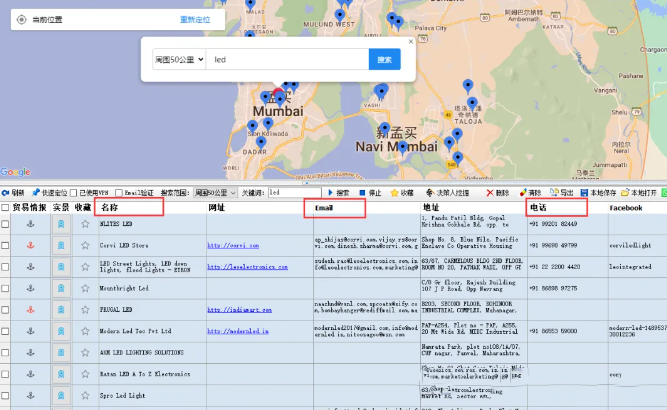
Task: Click the location target icon beside 当前位置
Action: click(21, 20)
